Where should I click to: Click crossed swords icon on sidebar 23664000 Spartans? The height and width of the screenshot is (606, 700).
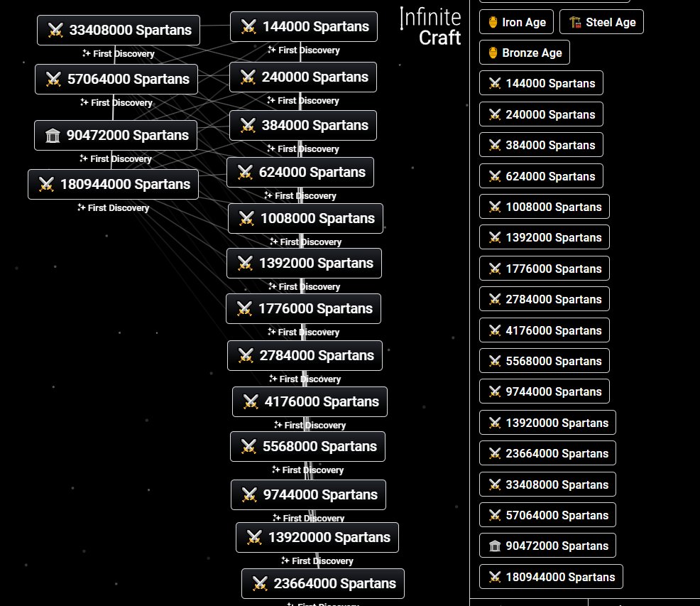point(495,453)
